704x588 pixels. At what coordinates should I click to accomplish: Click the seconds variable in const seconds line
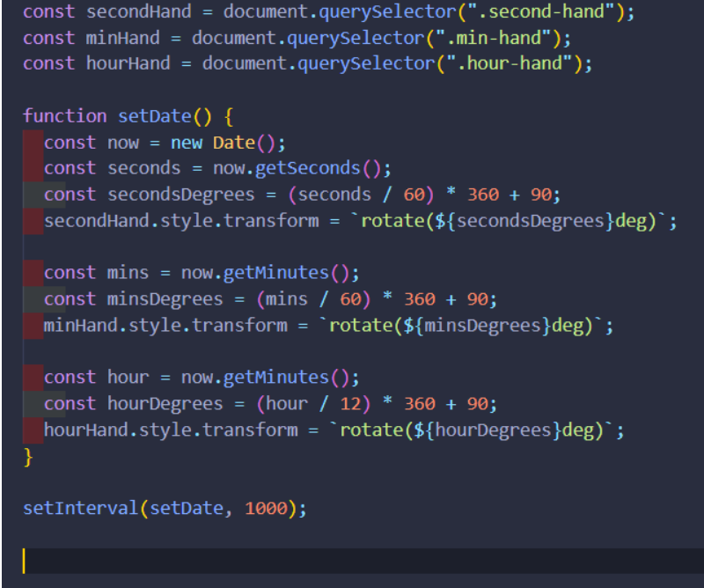coord(143,168)
